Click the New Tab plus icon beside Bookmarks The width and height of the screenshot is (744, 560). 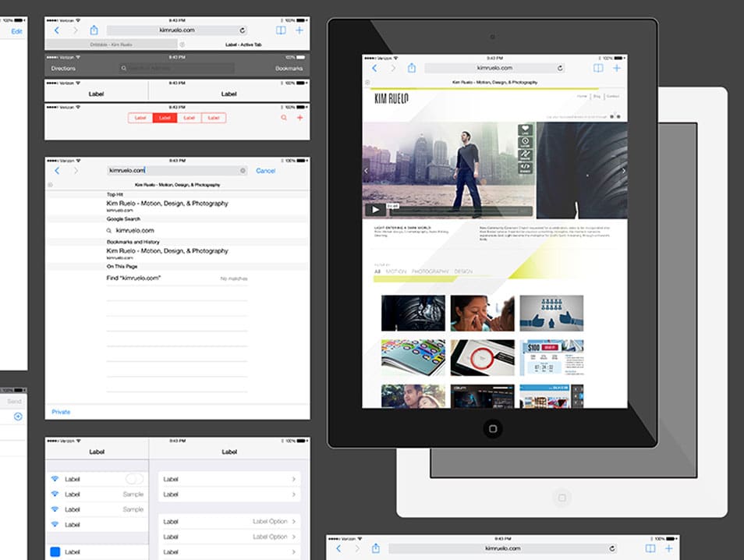616,68
